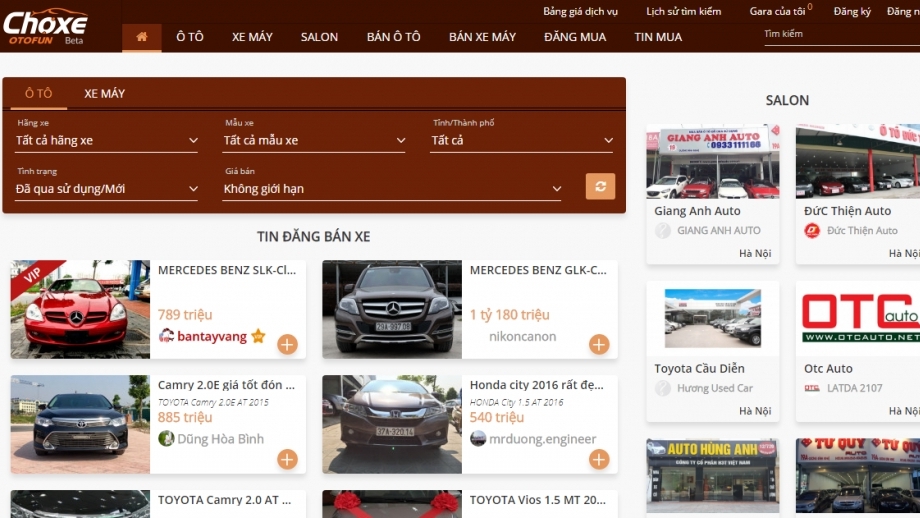Open TOYOTA Vios 1.5 MT listing title
The image size is (920, 518).
(537, 500)
